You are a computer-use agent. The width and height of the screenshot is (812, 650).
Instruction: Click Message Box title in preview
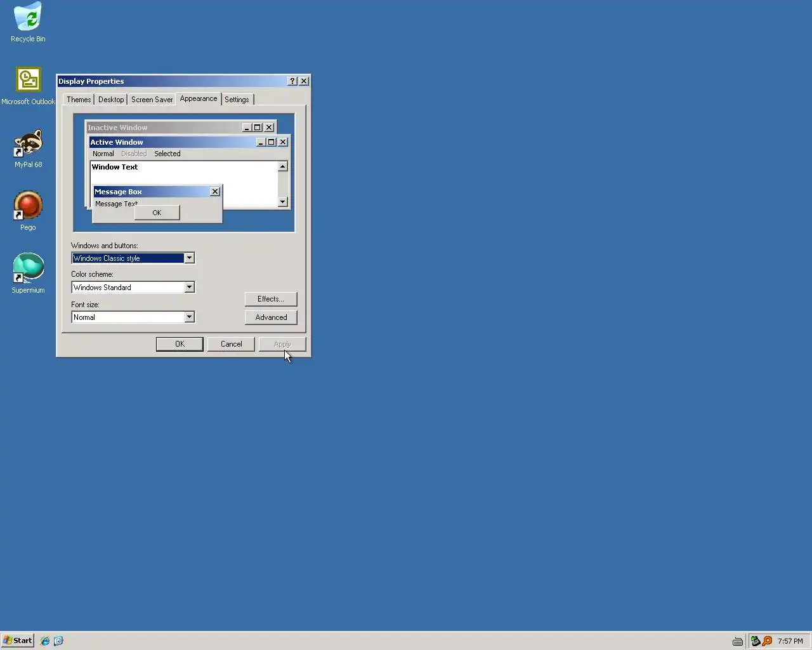click(118, 192)
